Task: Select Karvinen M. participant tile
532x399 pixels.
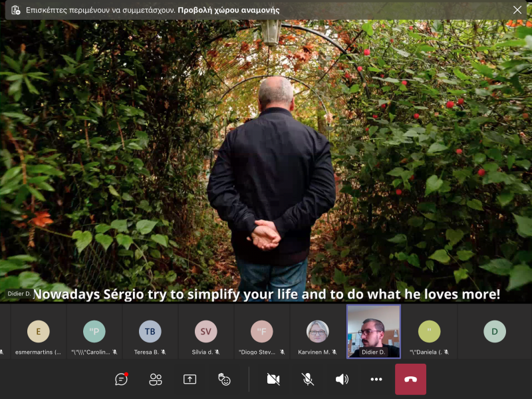Action: pos(317,331)
